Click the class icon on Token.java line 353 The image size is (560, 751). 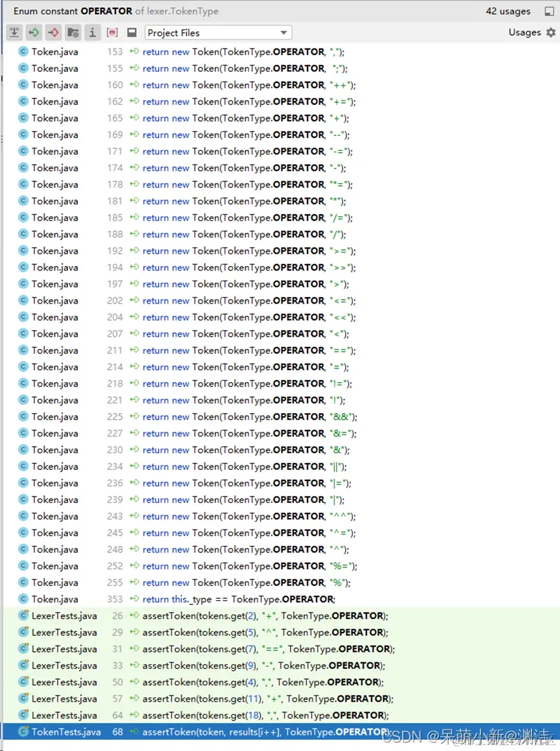23,599
